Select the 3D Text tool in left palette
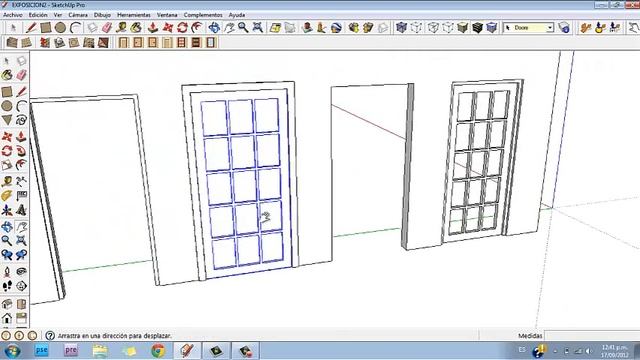640x360 pixels. click(21, 210)
